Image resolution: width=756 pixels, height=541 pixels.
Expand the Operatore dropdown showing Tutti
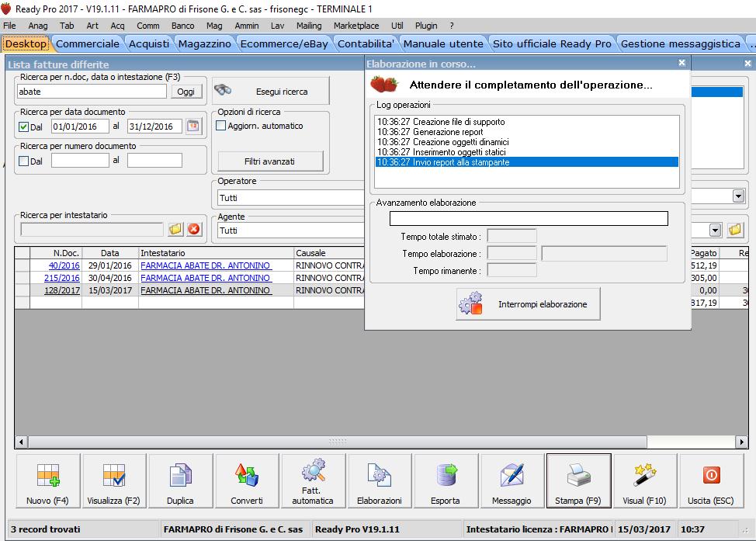pos(291,198)
